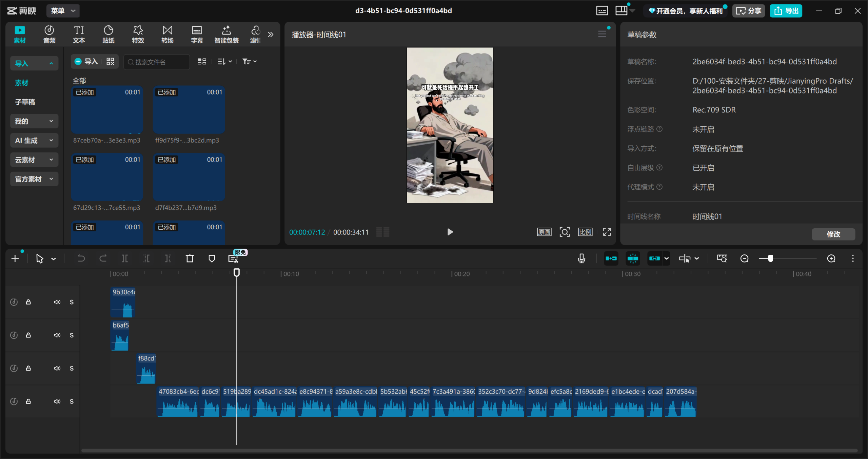Click the microphone record voiceover icon
This screenshot has height=459, width=868.
pos(581,259)
